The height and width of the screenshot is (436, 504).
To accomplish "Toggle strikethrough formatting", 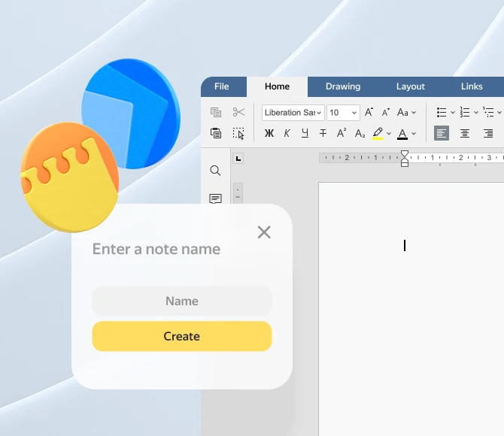I will (x=323, y=133).
